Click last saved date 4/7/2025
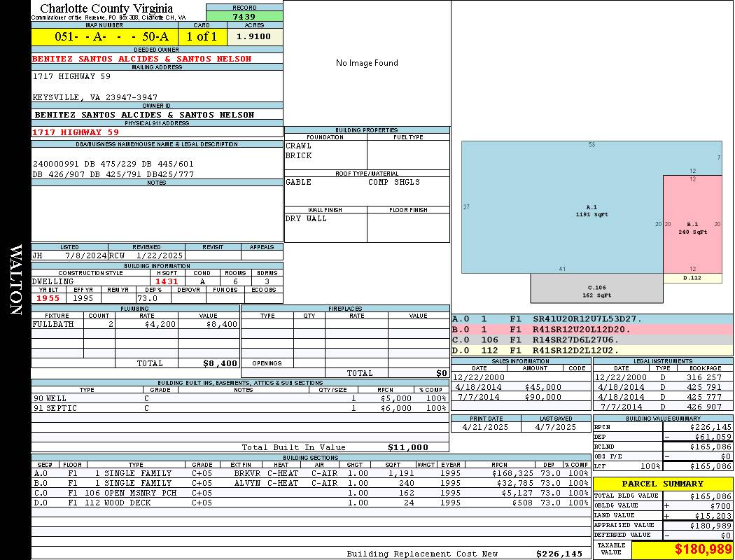Image resolution: width=735 pixels, height=560 pixels. tap(556, 428)
